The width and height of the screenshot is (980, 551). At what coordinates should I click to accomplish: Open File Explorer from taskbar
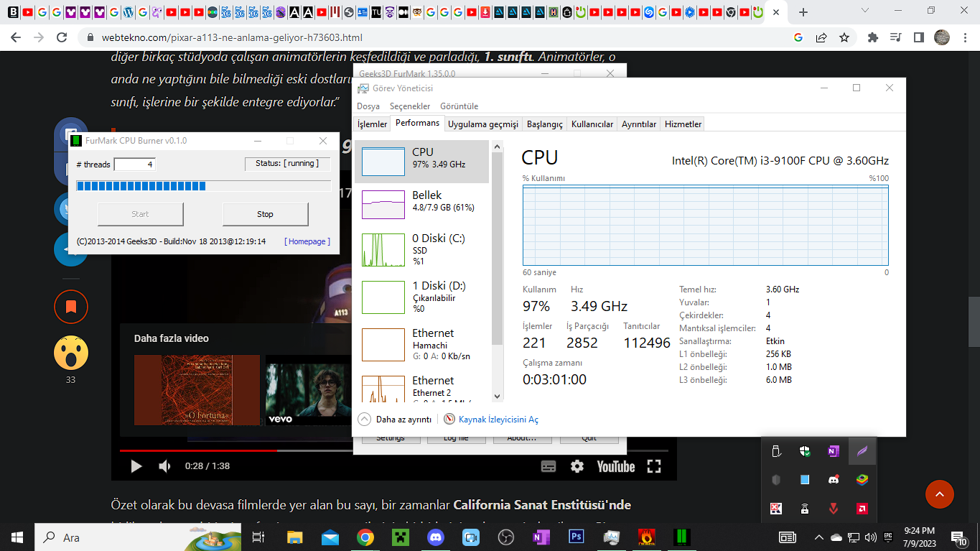[x=295, y=537]
